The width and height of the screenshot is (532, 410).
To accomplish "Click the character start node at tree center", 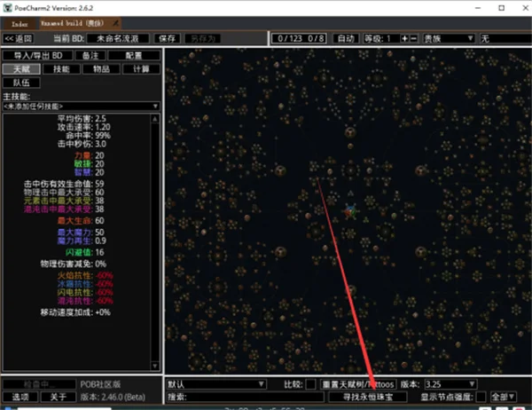I will click(x=352, y=211).
